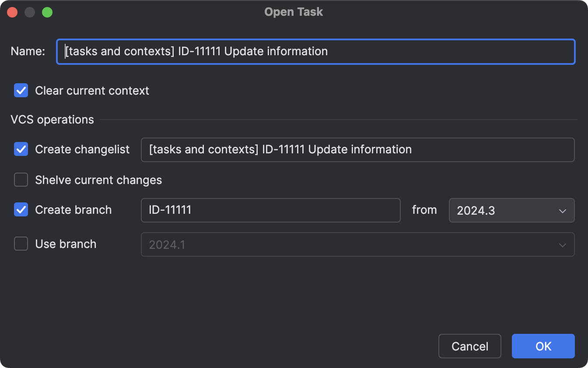
Task: Click the green zoom button in the title bar
Action: (x=47, y=12)
